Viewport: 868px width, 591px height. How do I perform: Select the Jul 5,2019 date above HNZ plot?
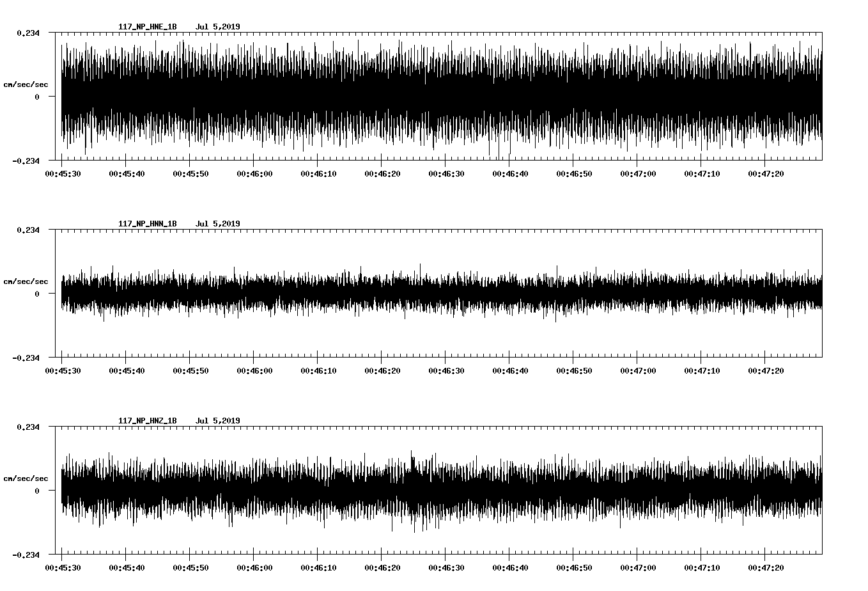(218, 421)
